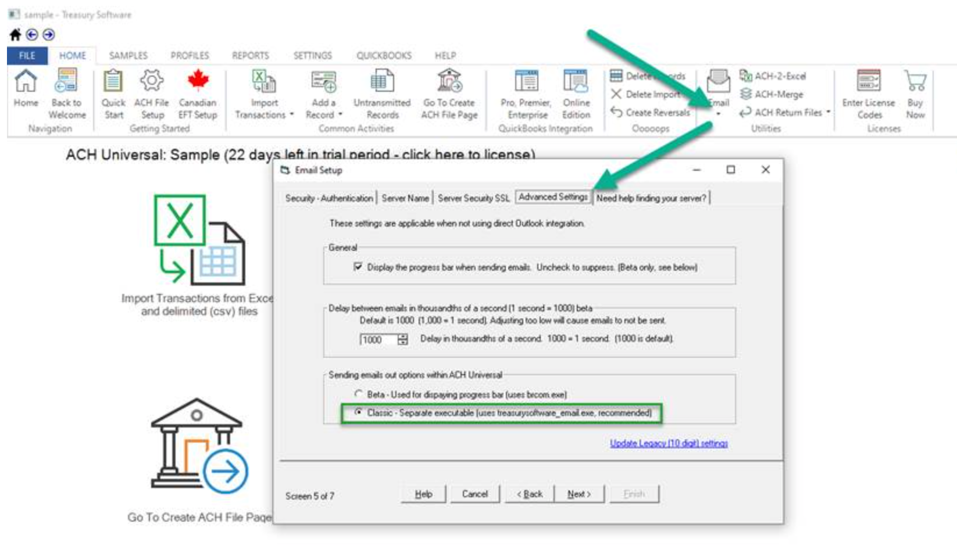Launch ACH-2-Excel utility

773,76
